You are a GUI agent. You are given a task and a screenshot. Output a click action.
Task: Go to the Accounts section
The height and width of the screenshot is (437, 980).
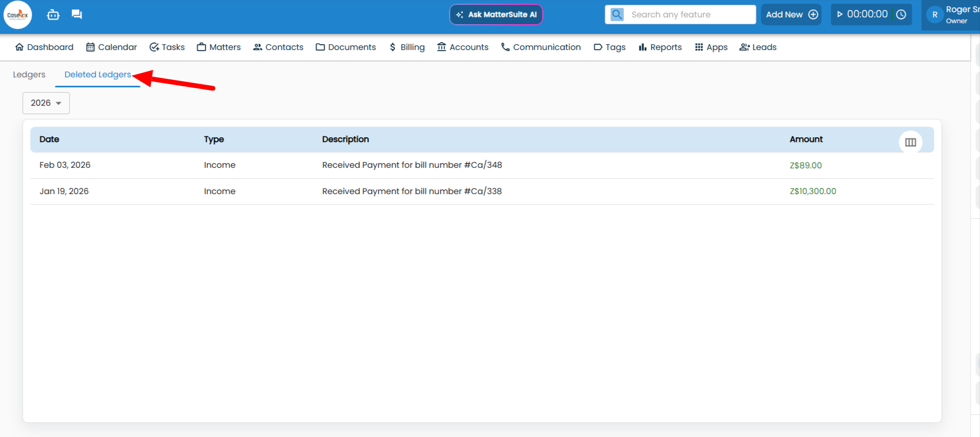click(463, 47)
